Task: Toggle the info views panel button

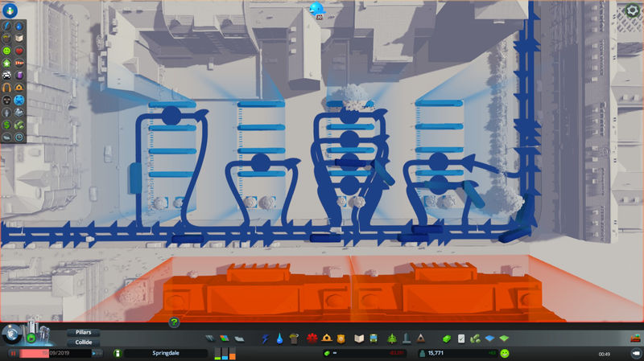Action: [x=12, y=331]
